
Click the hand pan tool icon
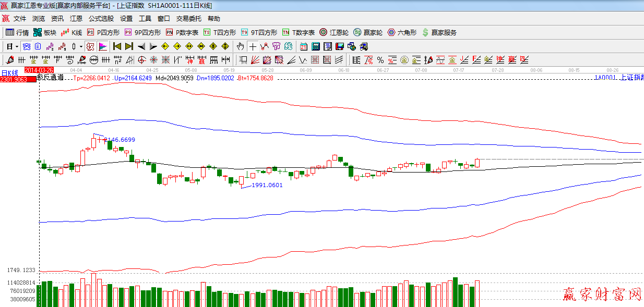(241, 46)
